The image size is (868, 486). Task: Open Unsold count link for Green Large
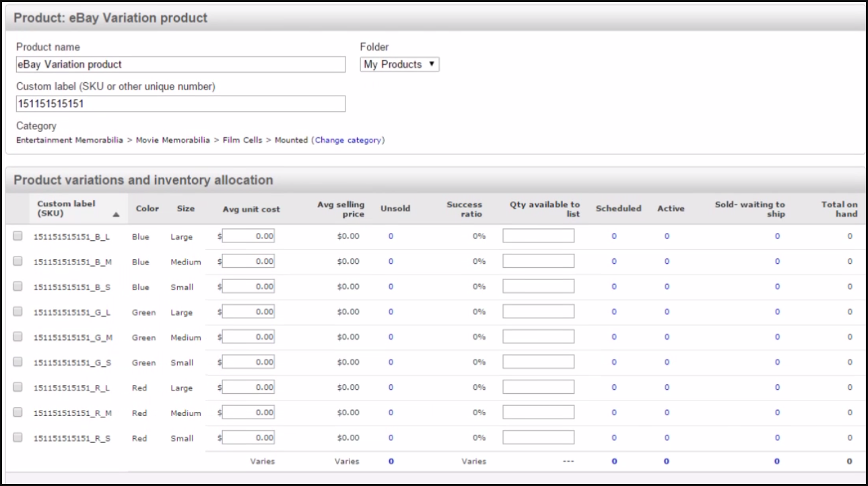[x=391, y=312]
